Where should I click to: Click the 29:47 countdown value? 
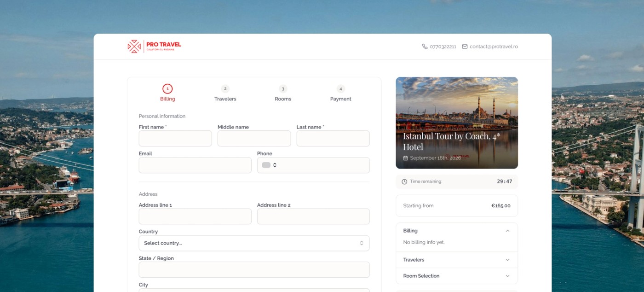pyautogui.click(x=505, y=181)
